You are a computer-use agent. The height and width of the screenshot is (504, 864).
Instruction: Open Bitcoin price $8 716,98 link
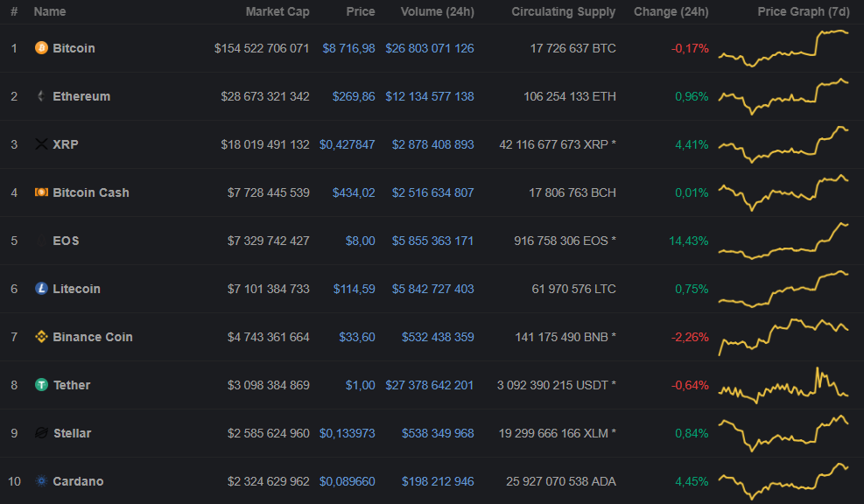tap(348, 48)
